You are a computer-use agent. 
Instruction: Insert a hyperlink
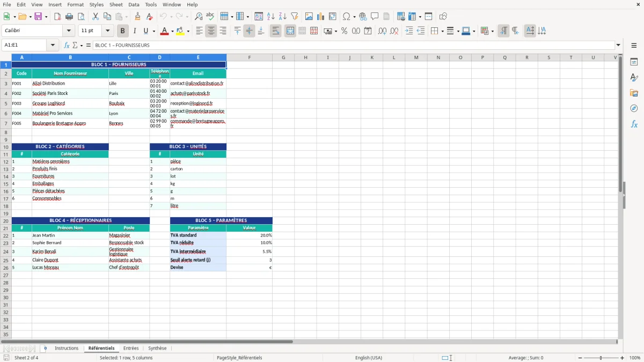[x=363, y=17]
